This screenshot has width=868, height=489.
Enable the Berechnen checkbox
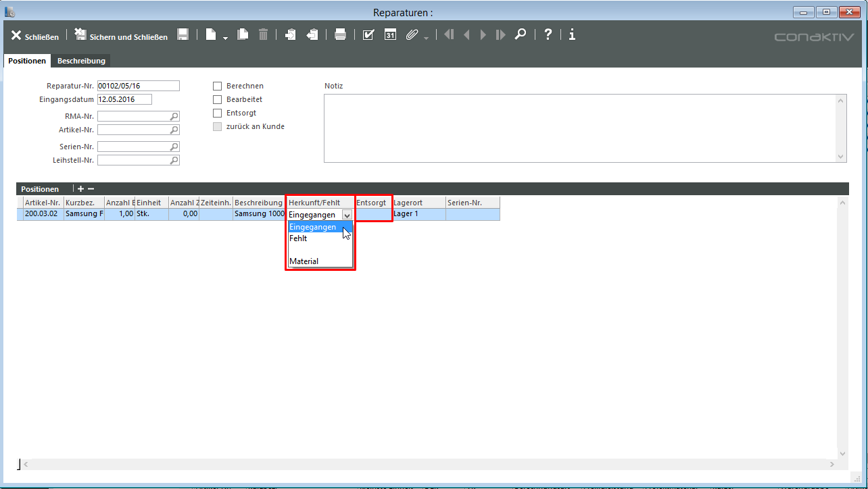coord(218,86)
